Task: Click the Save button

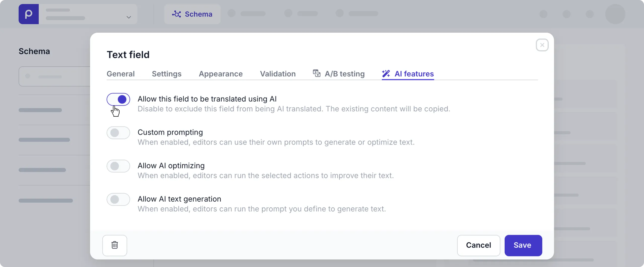Action: click(x=523, y=245)
